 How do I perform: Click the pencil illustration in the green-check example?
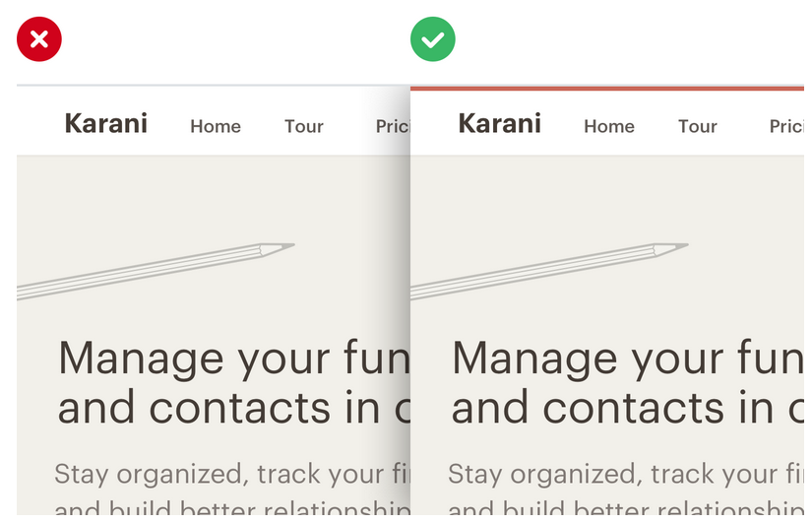(x=551, y=267)
